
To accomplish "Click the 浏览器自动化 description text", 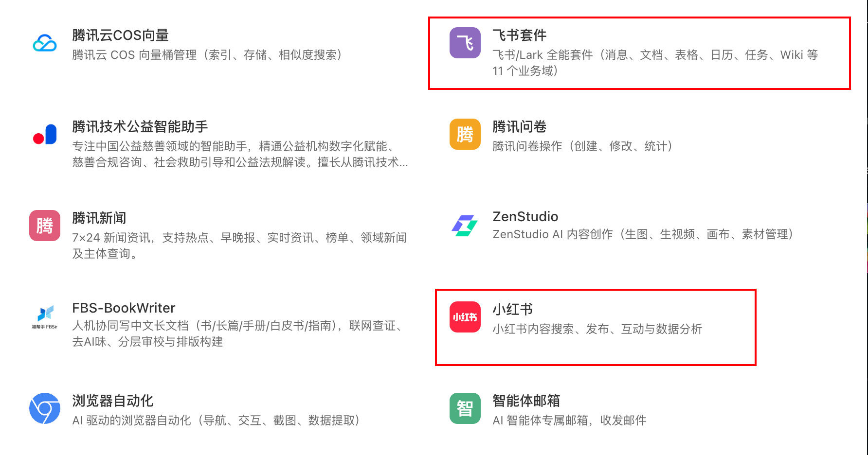I will click(x=217, y=420).
